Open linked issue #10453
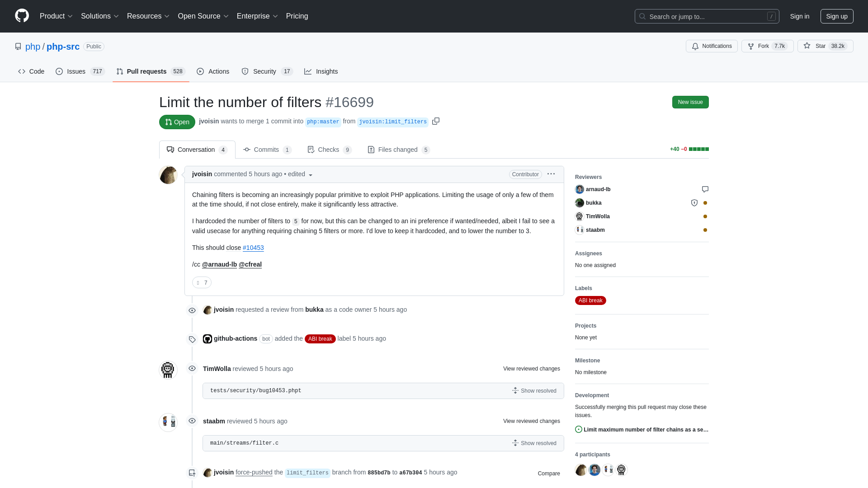 click(253, 248)
